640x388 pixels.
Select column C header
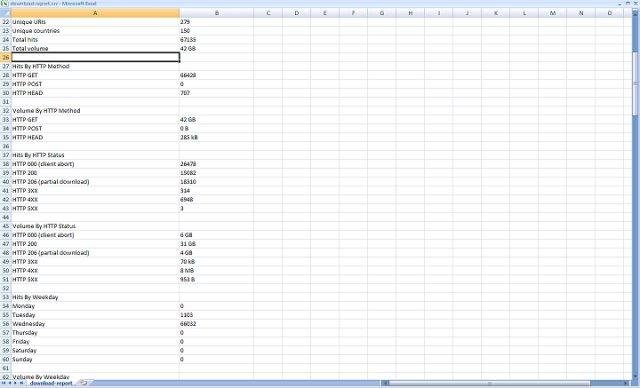click(x=268, y=13)
